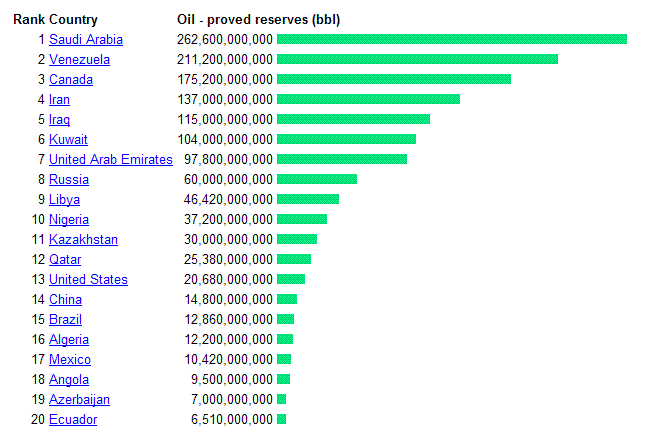Click the Mexico link
Screen dimensions: 649x442
point(70,360)
